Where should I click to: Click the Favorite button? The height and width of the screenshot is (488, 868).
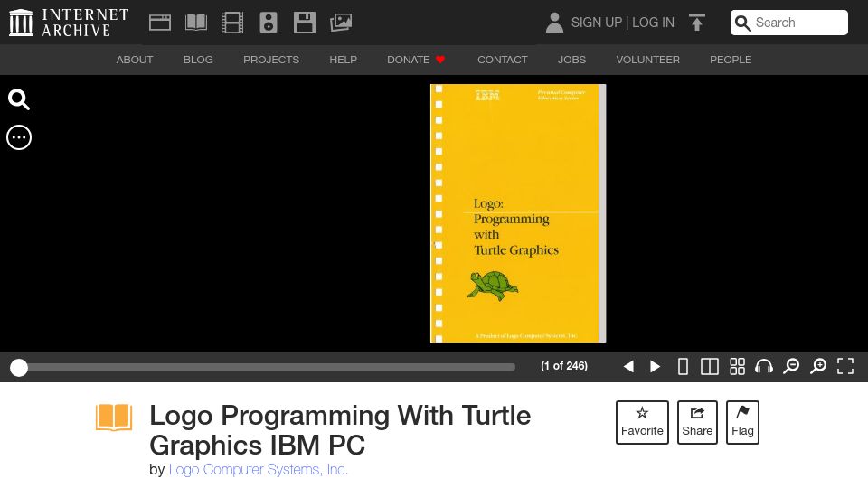642,422
